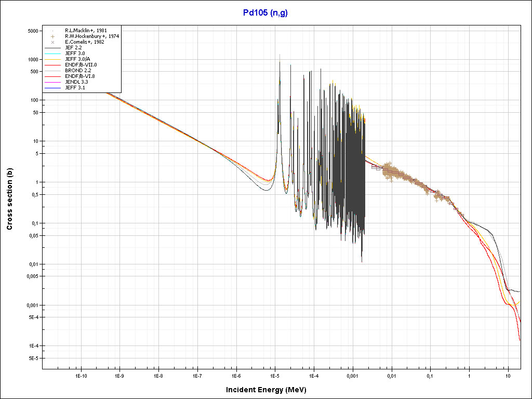Click the gray line swatch for BROND 2.2
Viewport: 532px width, 399px height.
[x=53, y=71]
